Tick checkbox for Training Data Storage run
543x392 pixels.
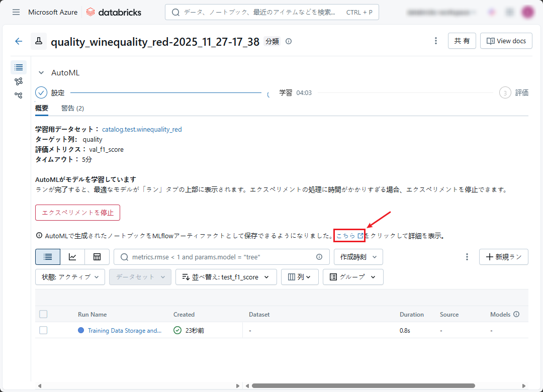(x=43, y=330)
